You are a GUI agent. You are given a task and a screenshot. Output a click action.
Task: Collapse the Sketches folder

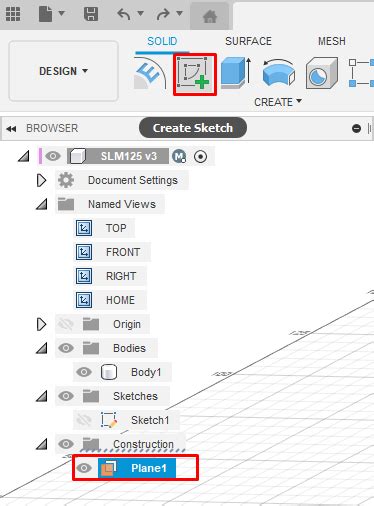[42, 396]
